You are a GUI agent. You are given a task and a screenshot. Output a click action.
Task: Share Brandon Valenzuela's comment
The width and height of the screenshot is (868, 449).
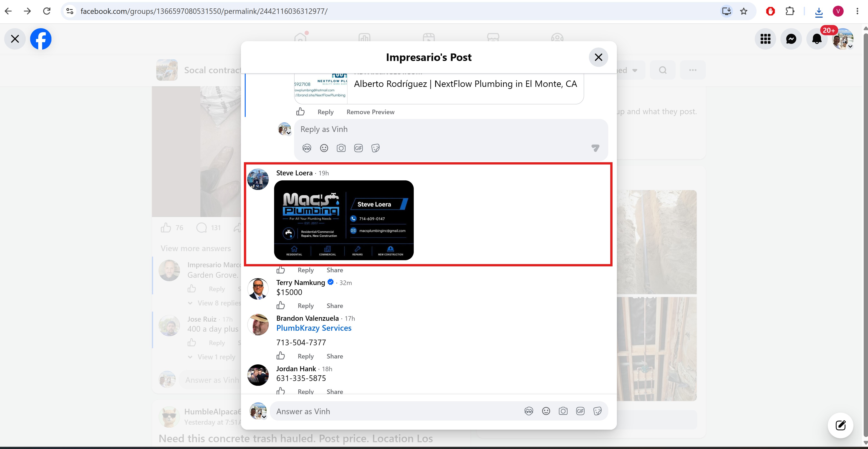(x=335, y=356)
